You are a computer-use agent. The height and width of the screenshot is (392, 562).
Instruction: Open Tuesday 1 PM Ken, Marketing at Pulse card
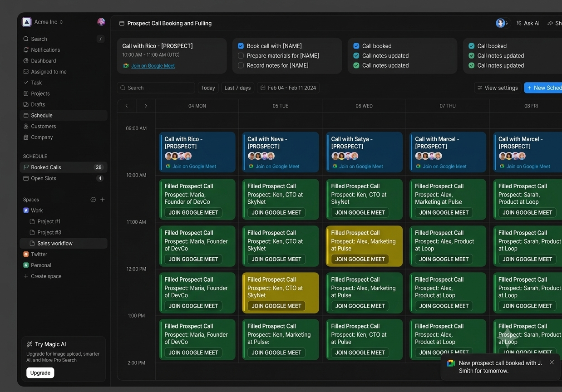[281, 339]
